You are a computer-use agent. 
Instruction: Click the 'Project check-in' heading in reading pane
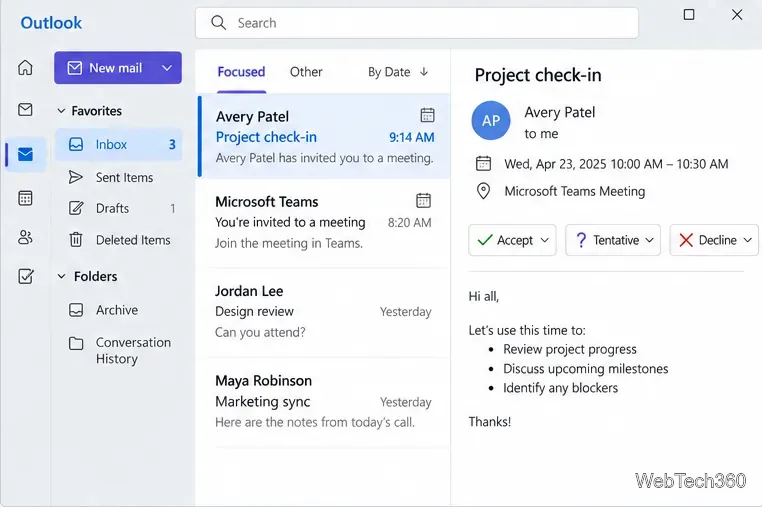pos(538,75)
